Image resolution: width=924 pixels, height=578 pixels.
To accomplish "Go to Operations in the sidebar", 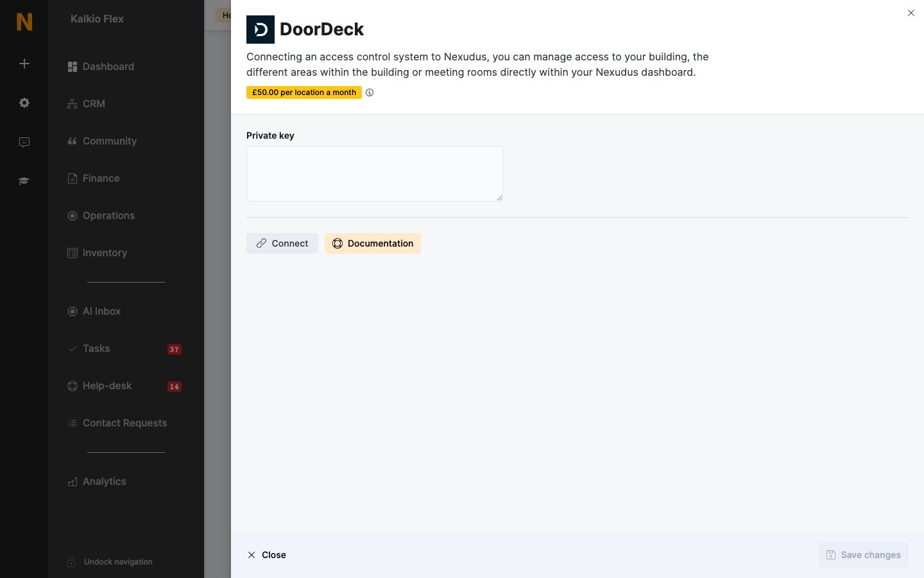I will 101,216.
